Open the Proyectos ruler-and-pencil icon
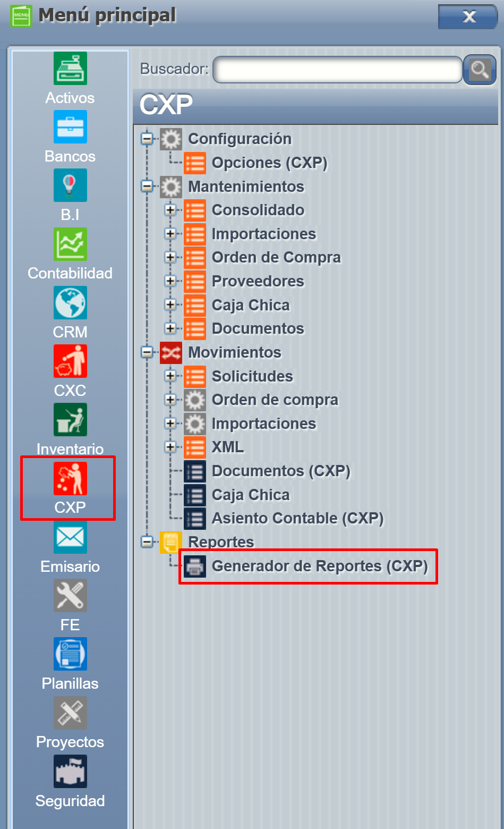 click(x=70, y=713)
